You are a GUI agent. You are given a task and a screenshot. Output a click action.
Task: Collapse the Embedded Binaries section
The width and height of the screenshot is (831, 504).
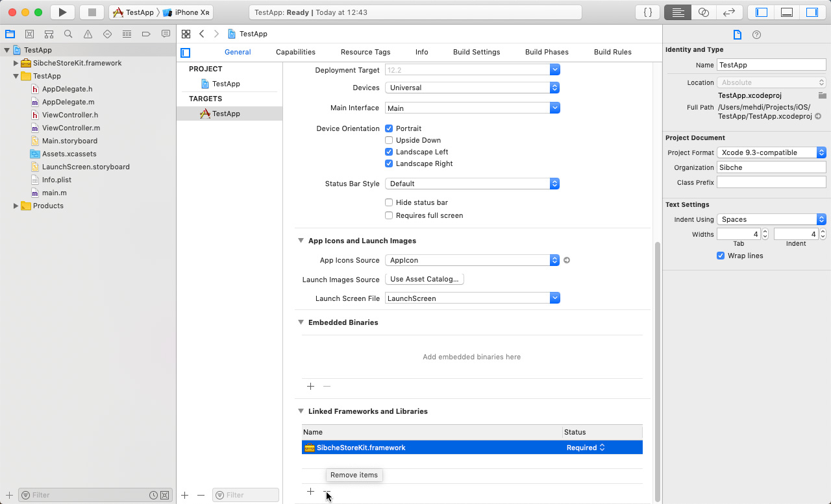tap(301, 322)
